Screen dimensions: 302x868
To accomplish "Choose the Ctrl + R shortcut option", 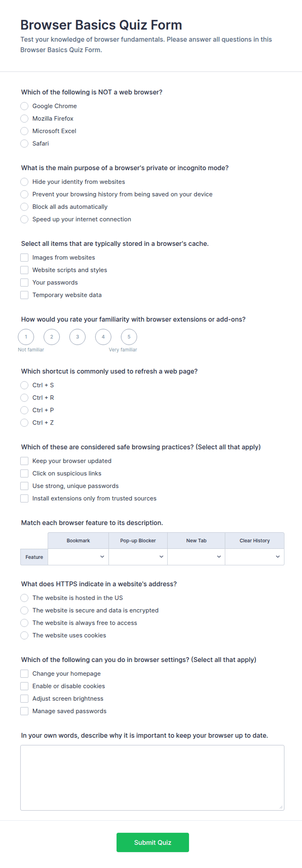I will tap(24, 398).
